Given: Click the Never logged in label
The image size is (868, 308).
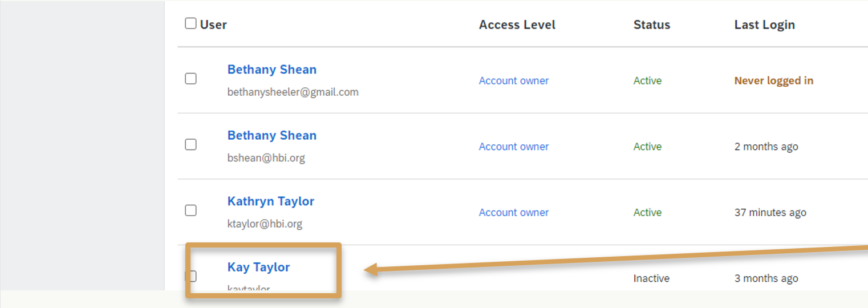Looking at the screenshot, I should tap(773, 81).
